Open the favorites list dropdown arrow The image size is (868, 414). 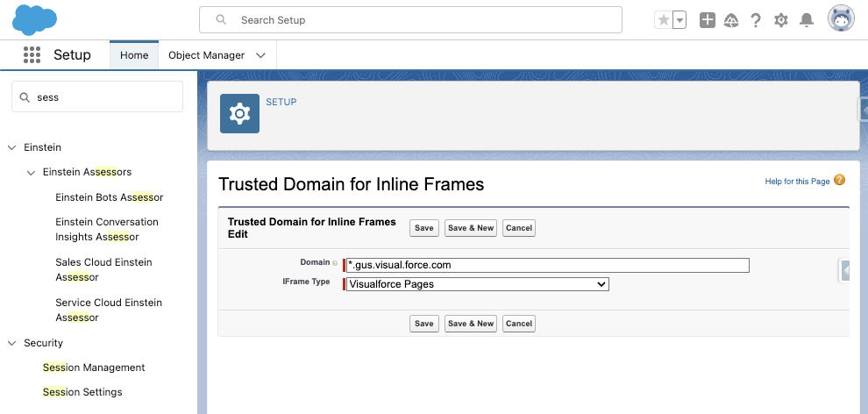(679, 20)
